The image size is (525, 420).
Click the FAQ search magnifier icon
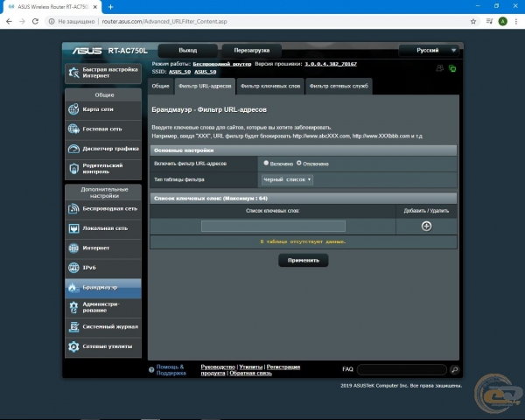(x=455, y=370)
